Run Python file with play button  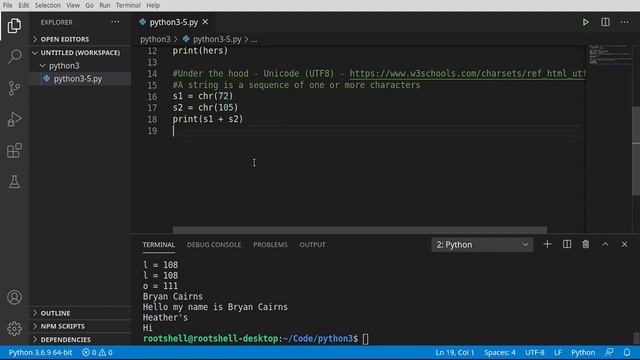586,22
